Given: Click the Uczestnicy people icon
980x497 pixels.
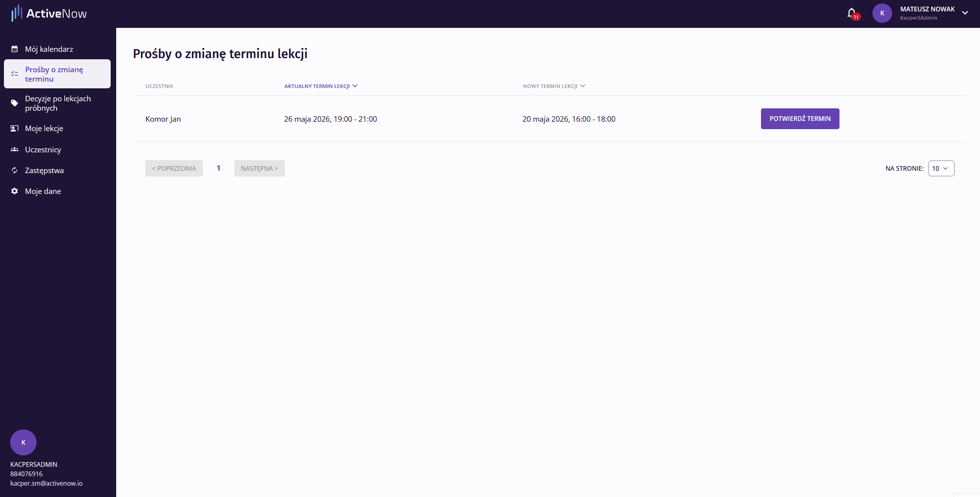Looking at the screenshot, I should [x=15, y=150].
